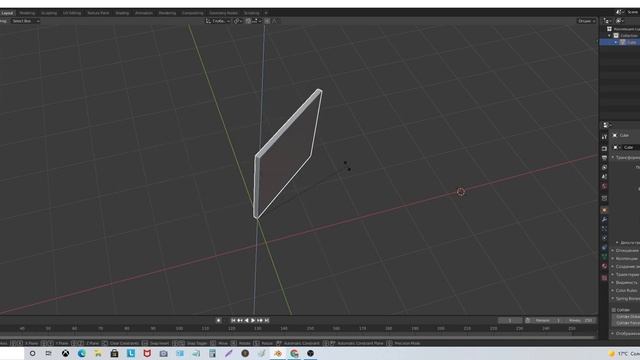Expand the Cube row in outliner

point(616,42)
